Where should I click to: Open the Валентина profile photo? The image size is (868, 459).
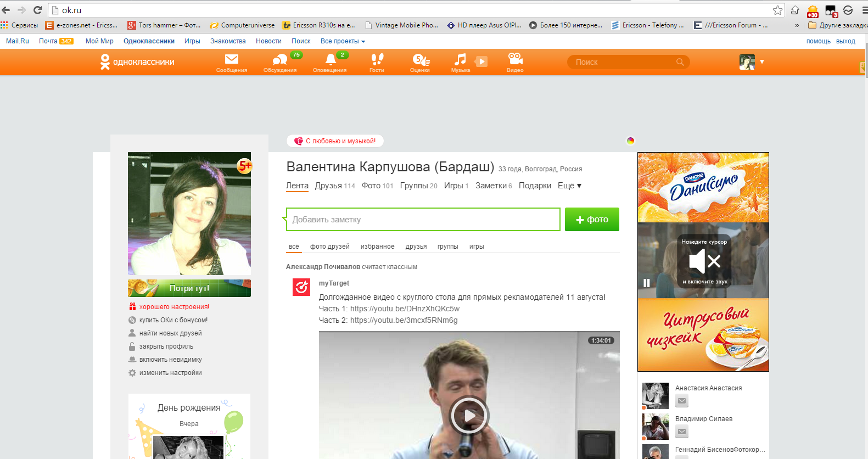(189, 214)
